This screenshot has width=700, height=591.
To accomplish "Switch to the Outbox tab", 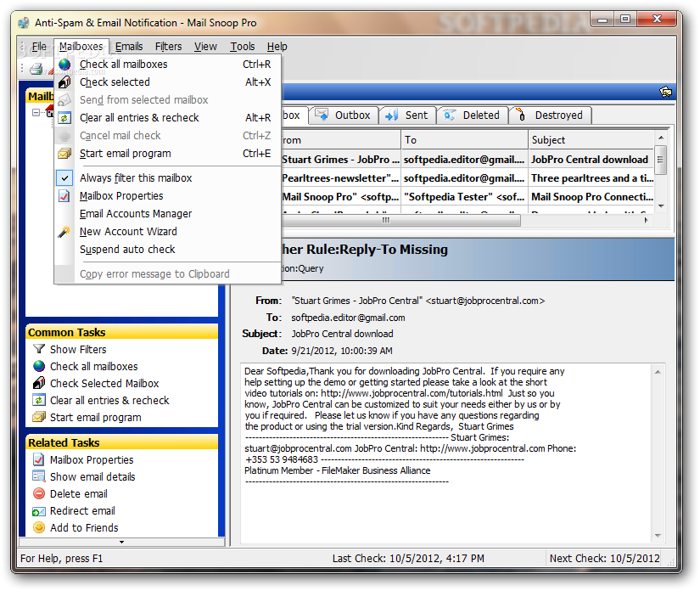I will click(344, 115).
